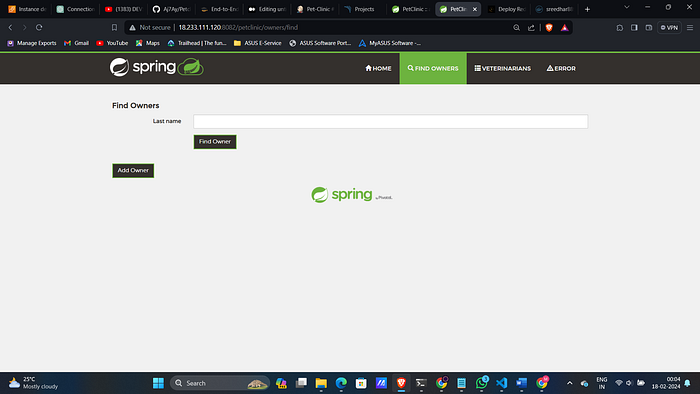This screenshot has height=394, width=700.
Task: Open the ASUS Software Portal bookmark
Action: tap(320, 43)
